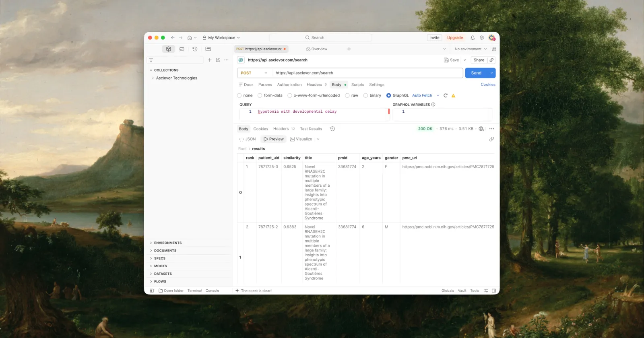Viewport: 644px width, 338px height.
Task: Select binary body type
Action: click(366, 96)
